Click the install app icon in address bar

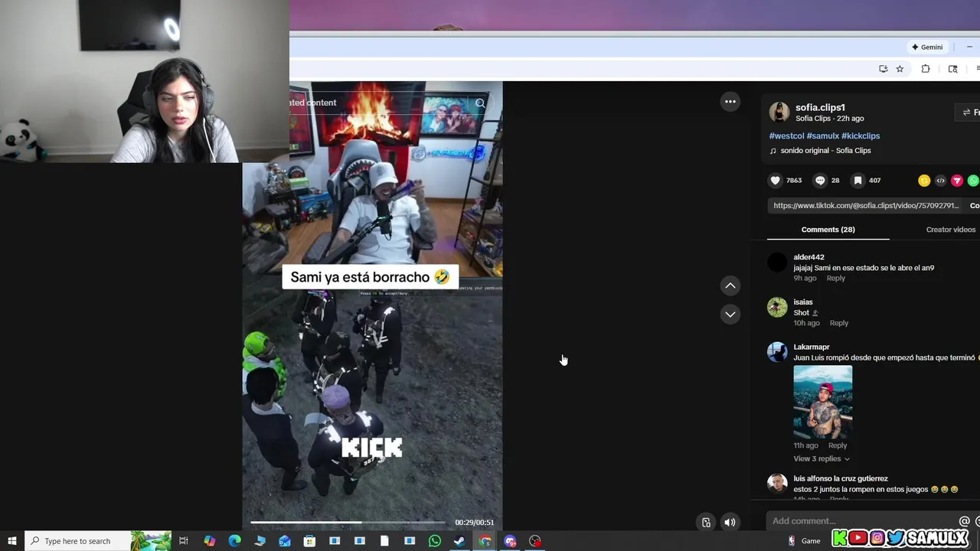[883, 69]
